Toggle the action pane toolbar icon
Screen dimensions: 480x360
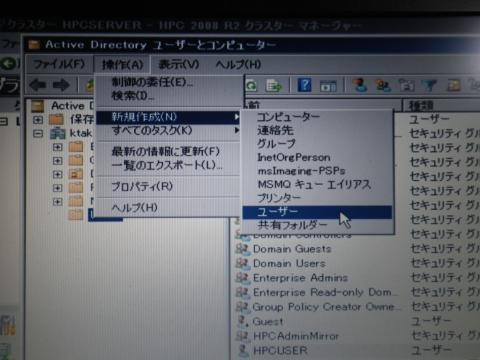[328, 86]
